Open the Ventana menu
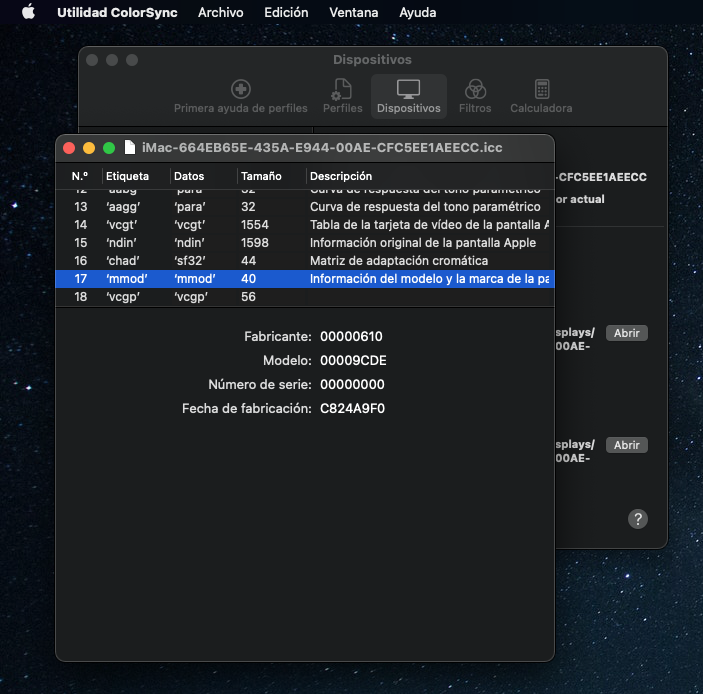703x694 pixels. 354,12
